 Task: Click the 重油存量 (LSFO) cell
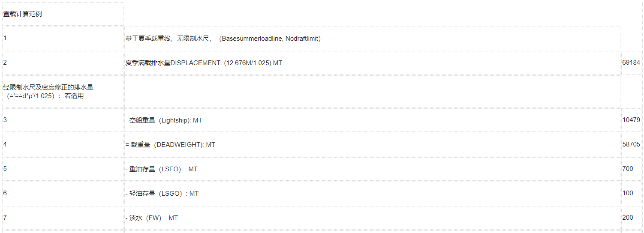(372, 169)
